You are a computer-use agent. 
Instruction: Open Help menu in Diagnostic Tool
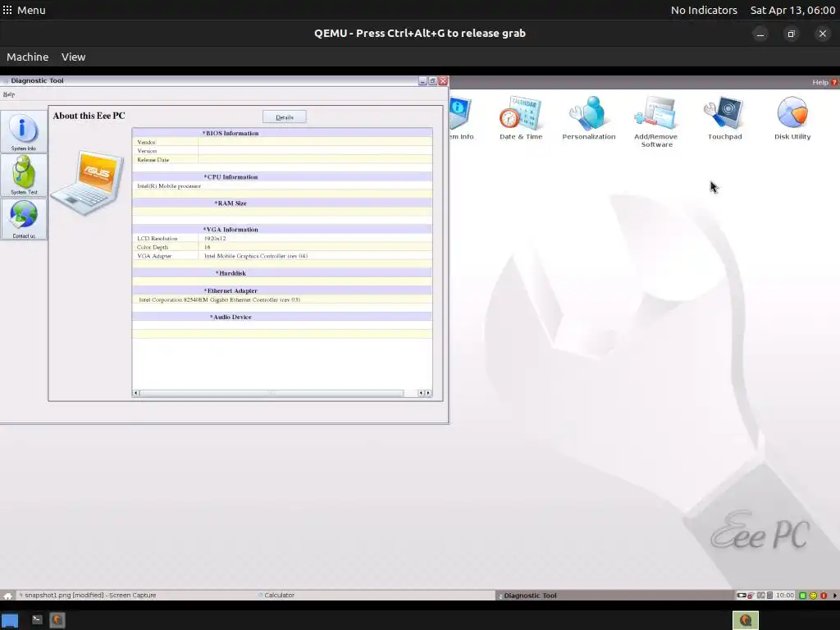(x=8, y=94)
